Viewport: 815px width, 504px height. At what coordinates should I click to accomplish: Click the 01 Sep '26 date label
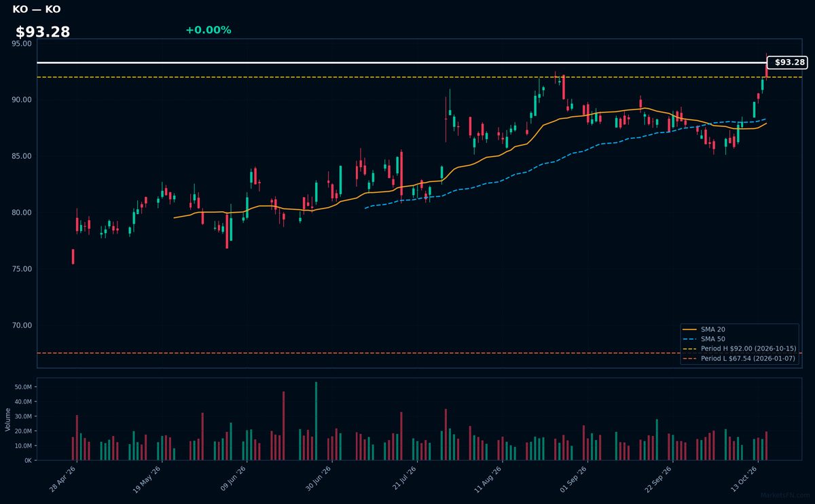pyautogui.click(x=573, y=480)
